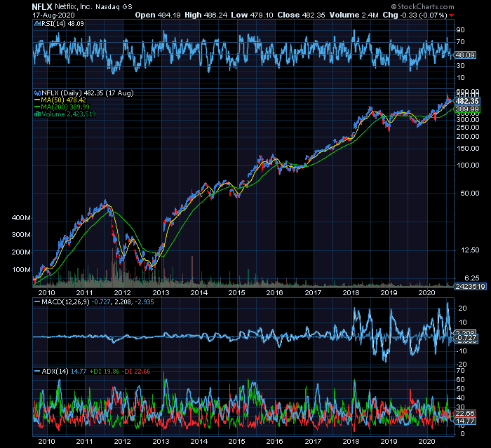
Task: Click the 150.00 price axis label
Action: tap(468, 149)
